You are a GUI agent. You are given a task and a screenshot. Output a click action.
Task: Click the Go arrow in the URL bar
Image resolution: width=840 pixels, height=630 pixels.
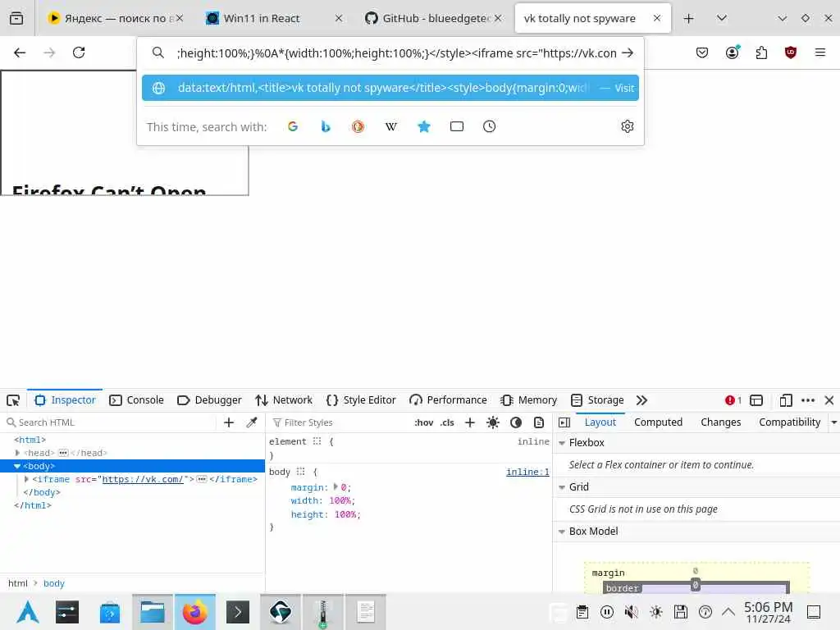628,53
